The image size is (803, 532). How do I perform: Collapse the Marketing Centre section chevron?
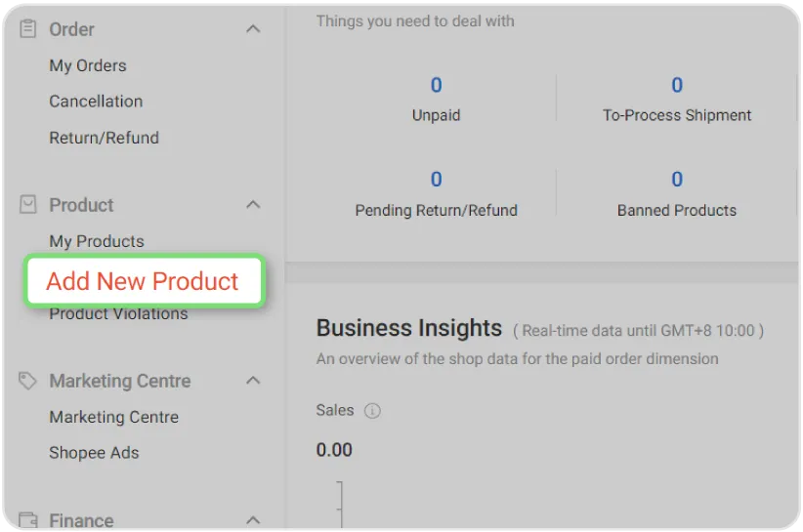(253, 381)
